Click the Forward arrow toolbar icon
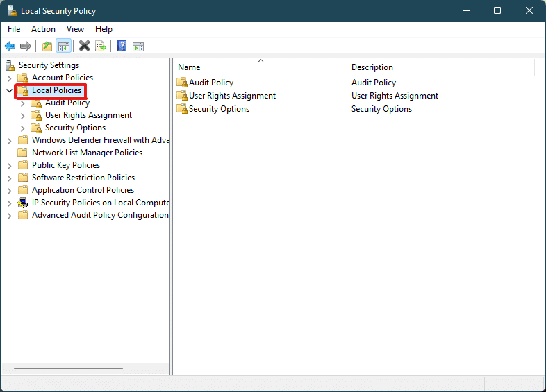This screenshot has width=546, height=392. click(26, 46)
